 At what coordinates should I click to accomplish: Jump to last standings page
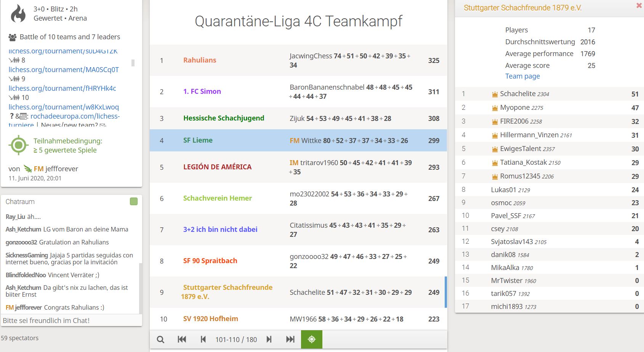point(290,339)
